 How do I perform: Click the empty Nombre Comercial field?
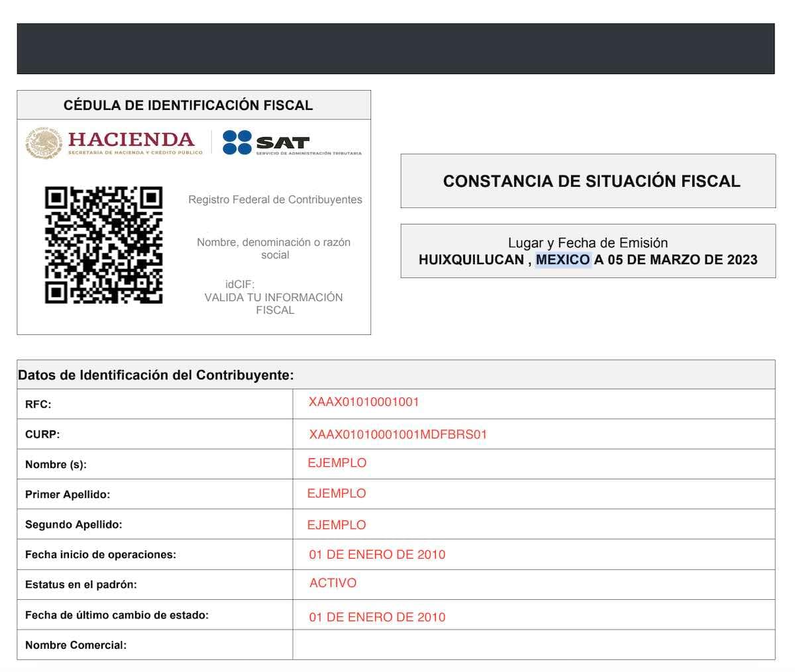533,645
